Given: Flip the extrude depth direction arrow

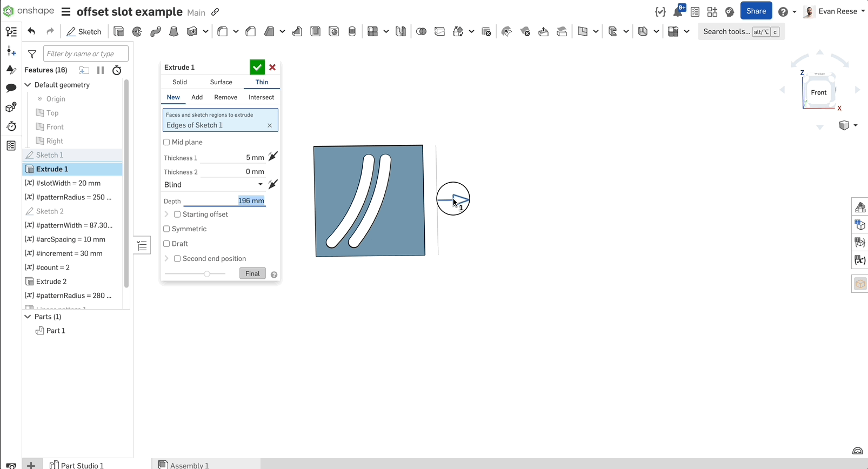Looking at the screenshot, I should click(x=273, y=184).
